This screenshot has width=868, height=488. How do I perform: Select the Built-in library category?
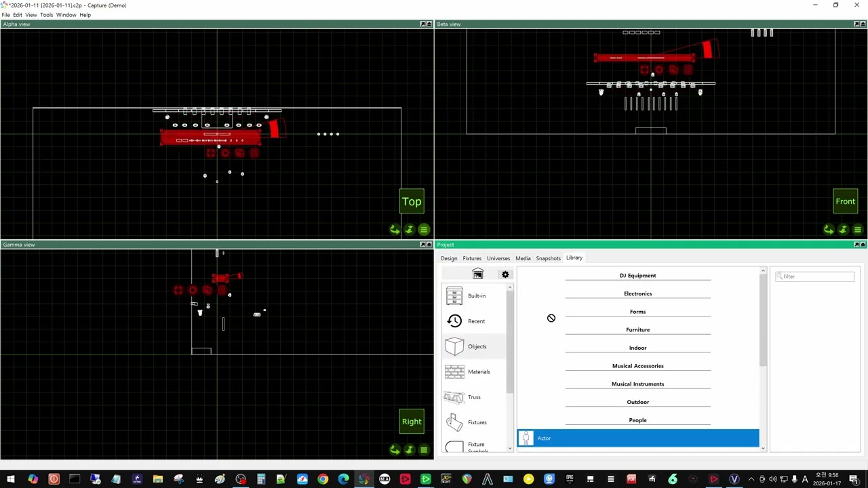point(475,296)
